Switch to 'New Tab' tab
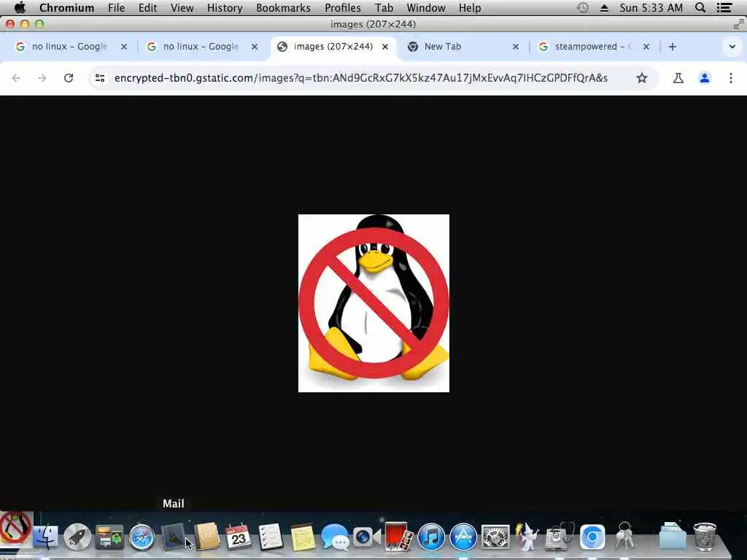The height and width of the screenshot is (560, 747). click(x=461, y=47)
